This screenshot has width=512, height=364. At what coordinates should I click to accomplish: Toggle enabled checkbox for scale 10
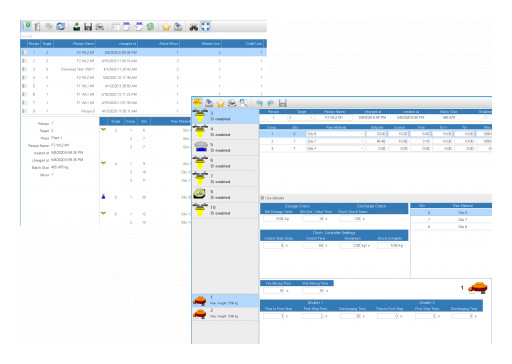click(x=212, y=213)
